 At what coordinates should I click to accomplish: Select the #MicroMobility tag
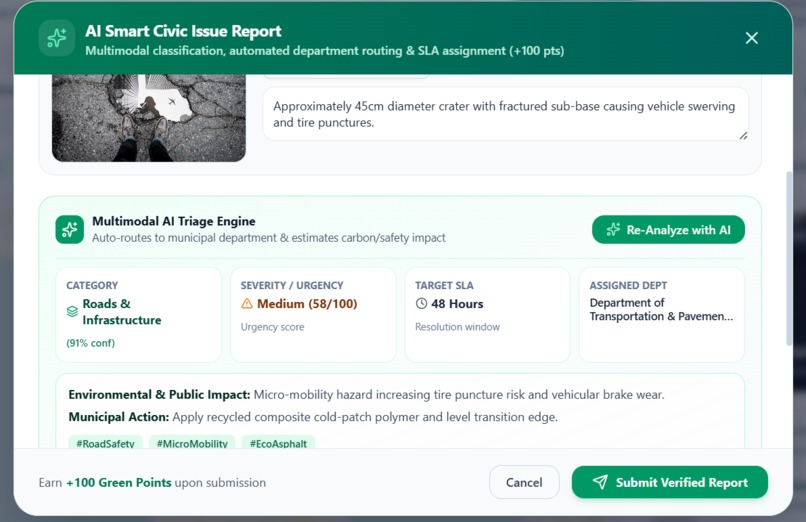coord(192,443)
